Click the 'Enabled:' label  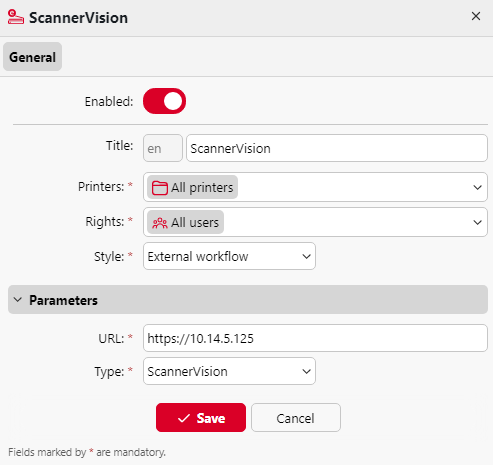109,102
